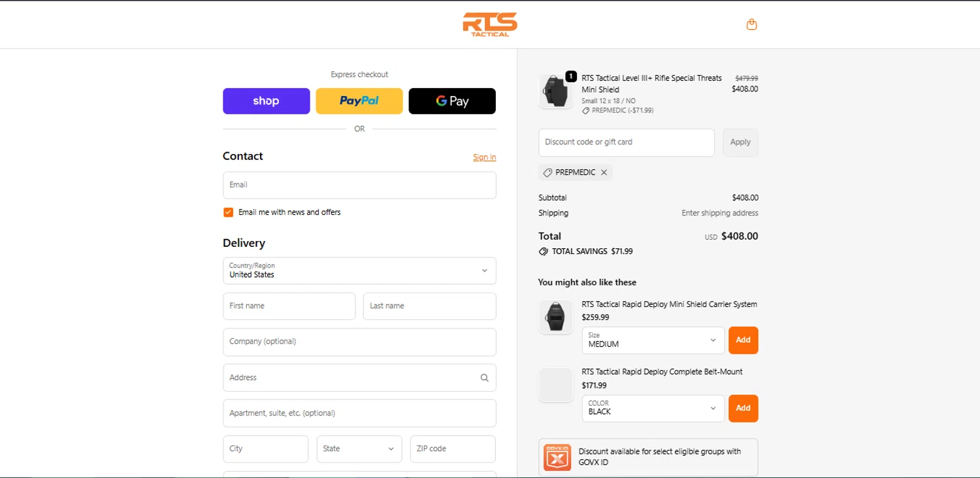This screenshot has width=980, height=478.
Task: Open the GOVX ID discount banner
Action: click(648, 457)
